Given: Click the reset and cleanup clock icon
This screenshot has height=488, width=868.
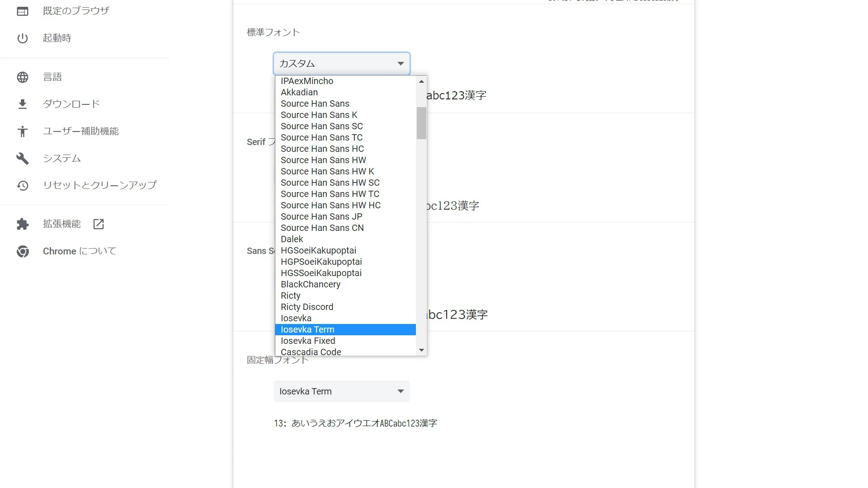Looking at the screenshot, I should 23,185.
